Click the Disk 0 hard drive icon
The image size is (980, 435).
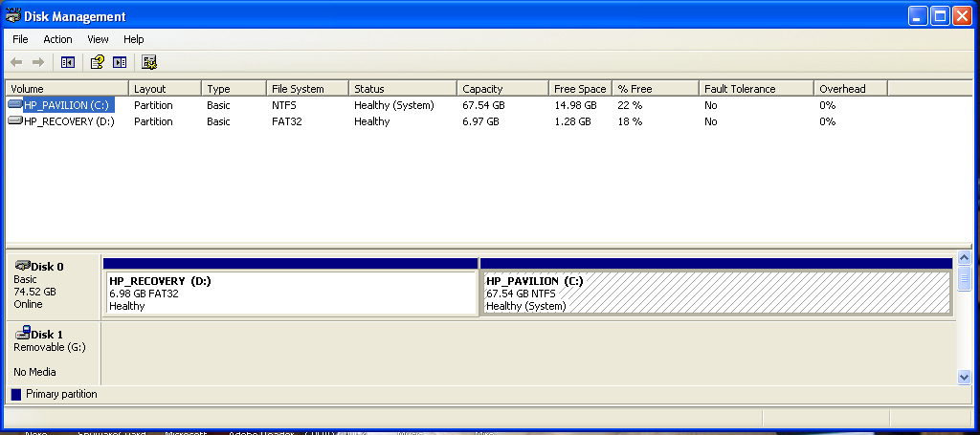click(23, 266)
